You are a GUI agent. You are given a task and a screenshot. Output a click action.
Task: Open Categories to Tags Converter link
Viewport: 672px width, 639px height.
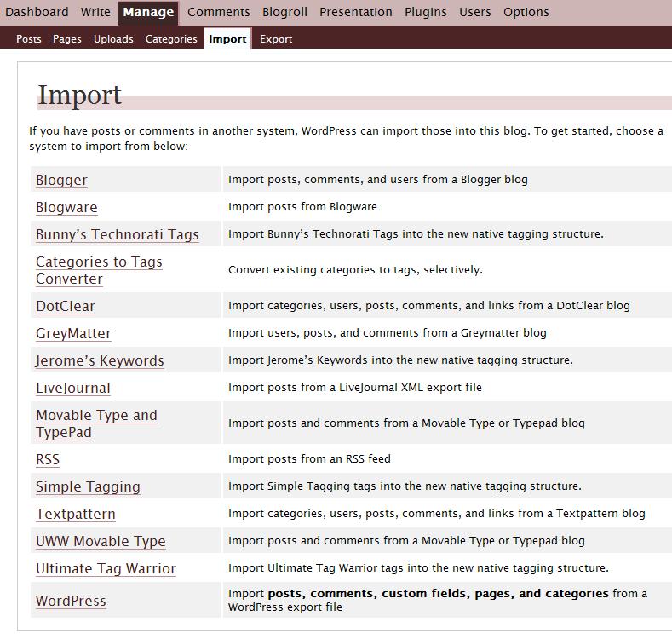(99, 270)
